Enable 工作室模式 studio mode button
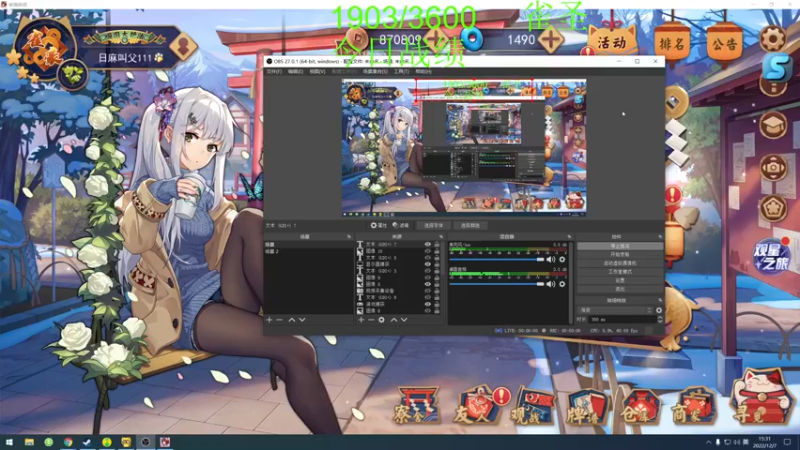 pos(619,271)
